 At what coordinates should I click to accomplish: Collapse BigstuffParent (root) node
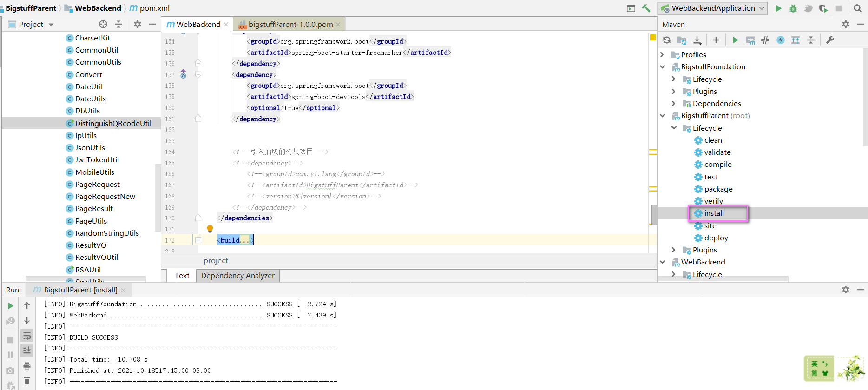click(x=662, y=116)
